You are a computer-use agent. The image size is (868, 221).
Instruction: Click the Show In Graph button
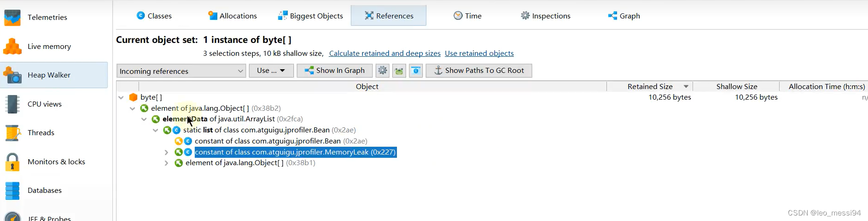point(335,71)
